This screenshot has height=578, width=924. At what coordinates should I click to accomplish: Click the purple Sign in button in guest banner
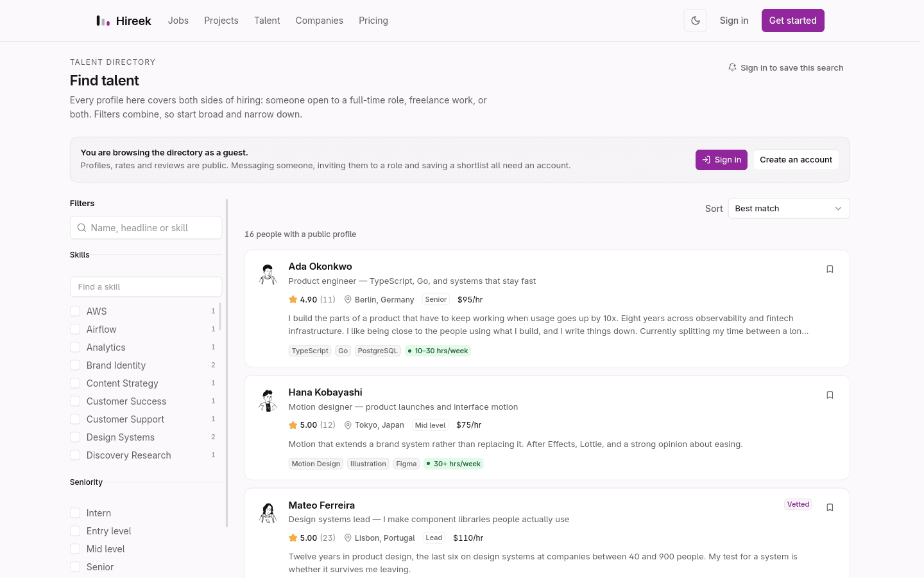pos(721,160)
